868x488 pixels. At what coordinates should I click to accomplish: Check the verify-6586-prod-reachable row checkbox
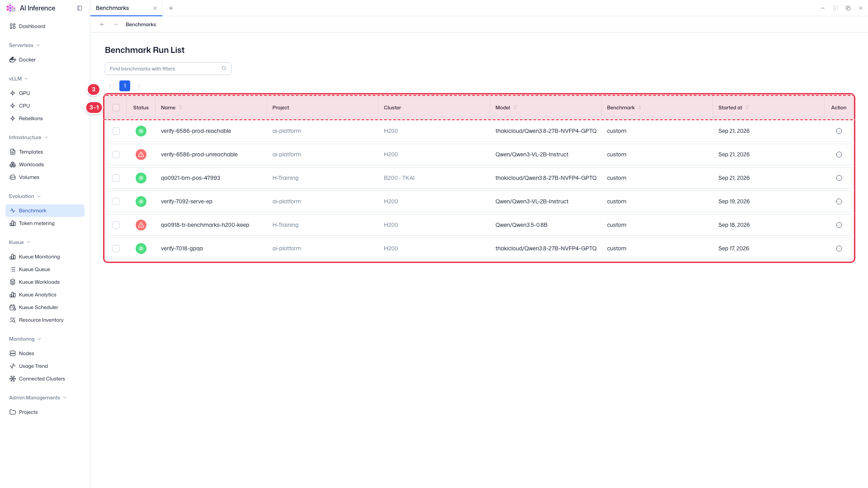tap(116, 131)
